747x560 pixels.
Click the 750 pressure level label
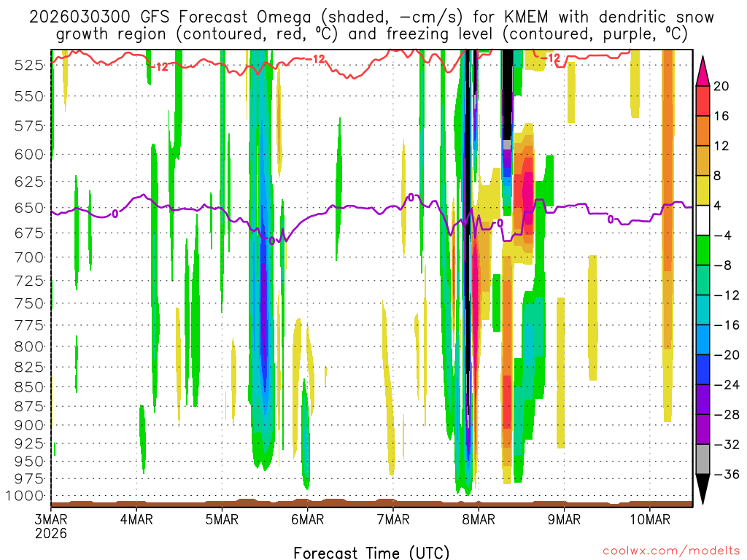click(29, 303)
